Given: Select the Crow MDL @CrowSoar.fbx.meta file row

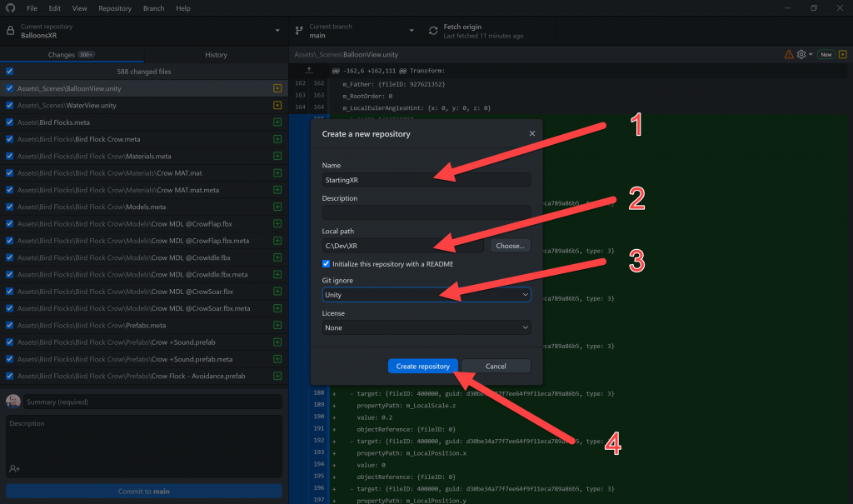Looking at the screenshot, I should 144,308.
